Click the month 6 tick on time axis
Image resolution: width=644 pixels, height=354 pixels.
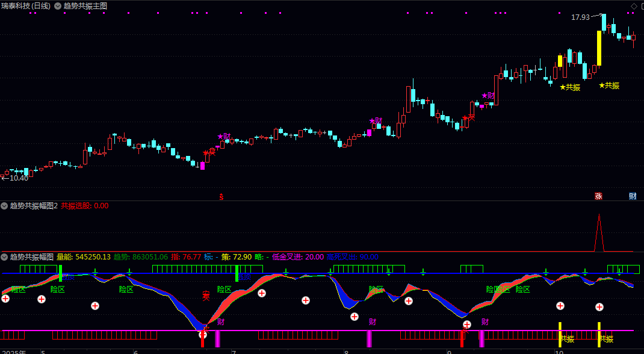click(x=136, y=352)
